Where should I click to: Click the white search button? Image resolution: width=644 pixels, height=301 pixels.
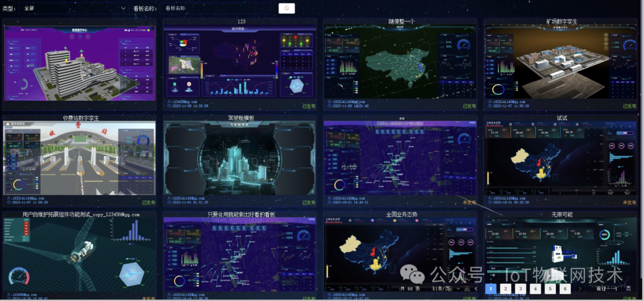point(287,8)
